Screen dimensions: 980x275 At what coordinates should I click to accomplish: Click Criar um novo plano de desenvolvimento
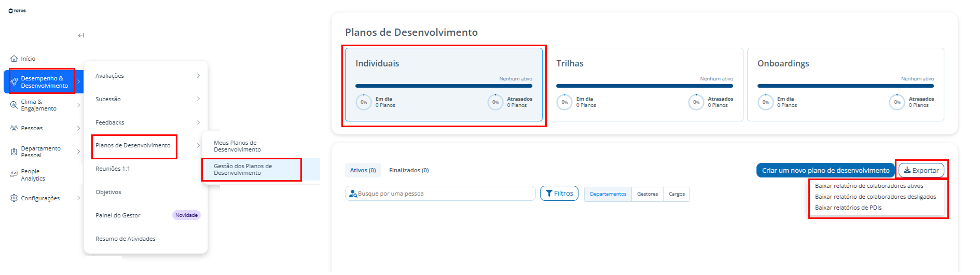pyautogui.click(x=825, y=170)
